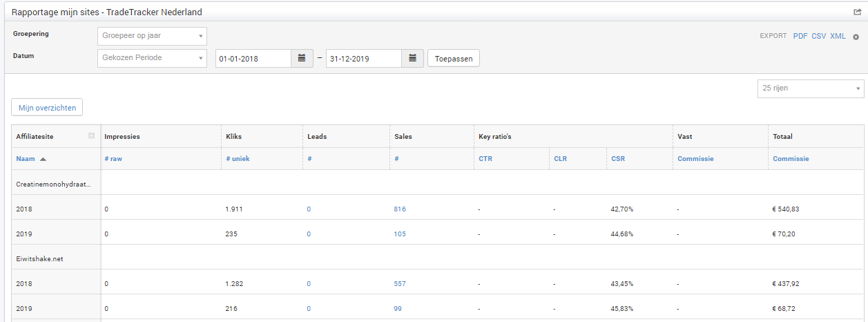Screen dimensions: 868x322
Task: Sort by # raw impressions column
Action: point(113,159)
